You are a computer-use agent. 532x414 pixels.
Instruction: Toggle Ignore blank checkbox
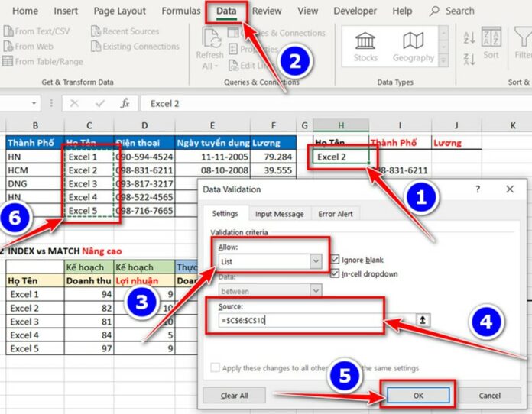click(335, 260)
